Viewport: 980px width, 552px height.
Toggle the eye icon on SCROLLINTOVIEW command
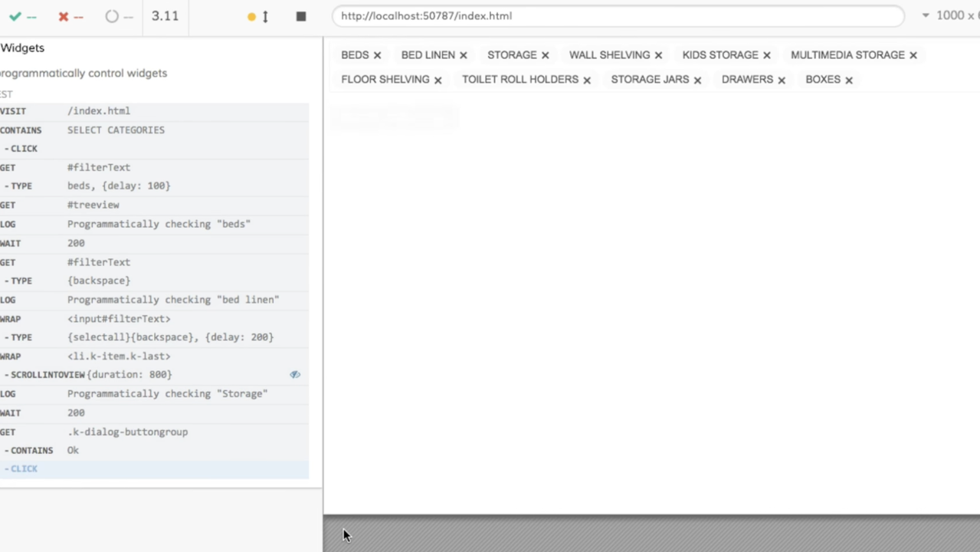pyautogui.click(x=295, y=375)
